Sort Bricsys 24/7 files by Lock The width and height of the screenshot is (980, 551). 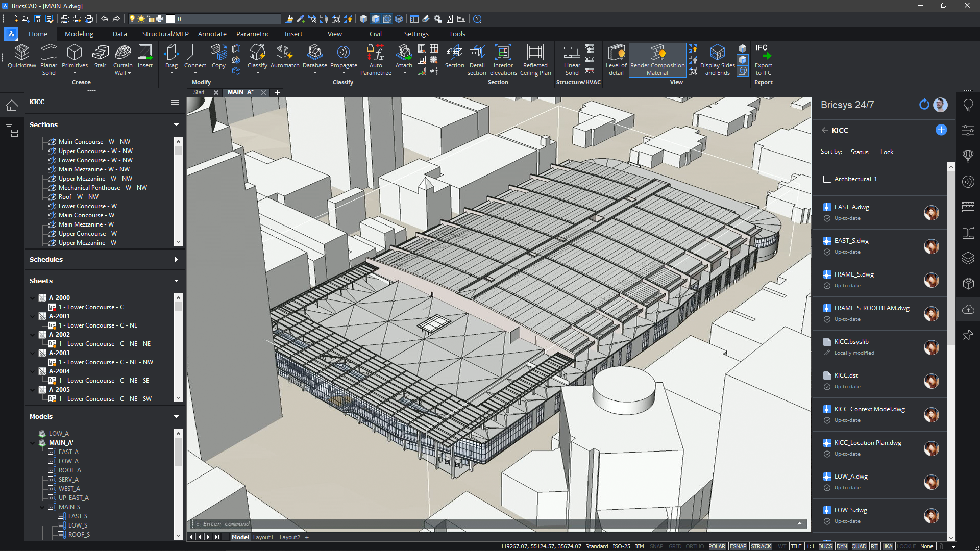(887, 152)
